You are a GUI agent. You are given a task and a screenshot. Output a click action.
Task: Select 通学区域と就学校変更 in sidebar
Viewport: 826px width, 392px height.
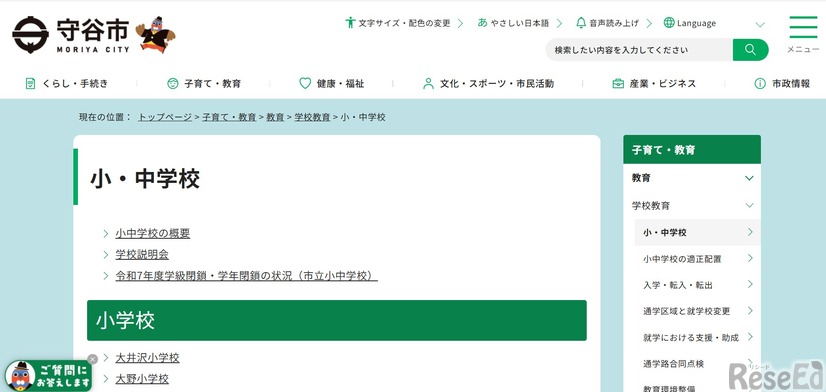click(x=686, y=311)
